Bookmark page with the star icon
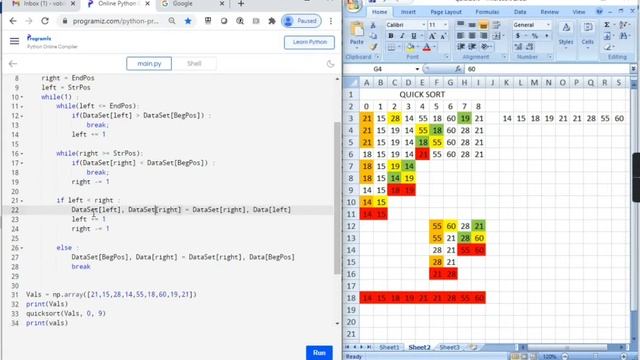640x360 pixels. point(188,21)
